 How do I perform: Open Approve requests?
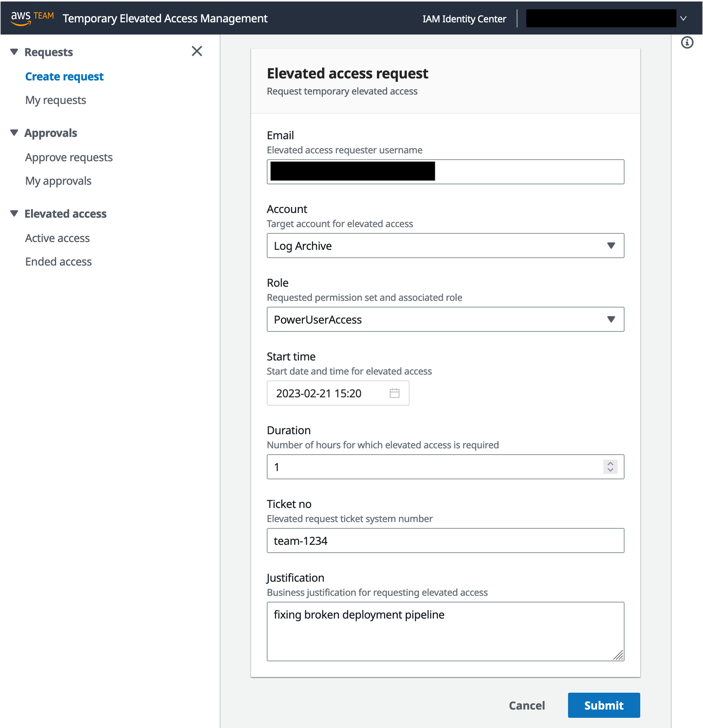pyautogui.click(x=69, y=157)
